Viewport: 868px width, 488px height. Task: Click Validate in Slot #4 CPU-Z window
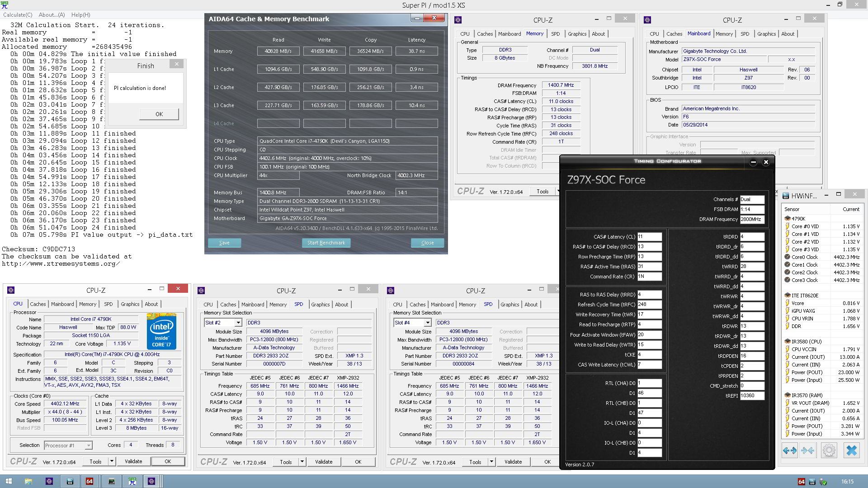click(x=513, y=462)
